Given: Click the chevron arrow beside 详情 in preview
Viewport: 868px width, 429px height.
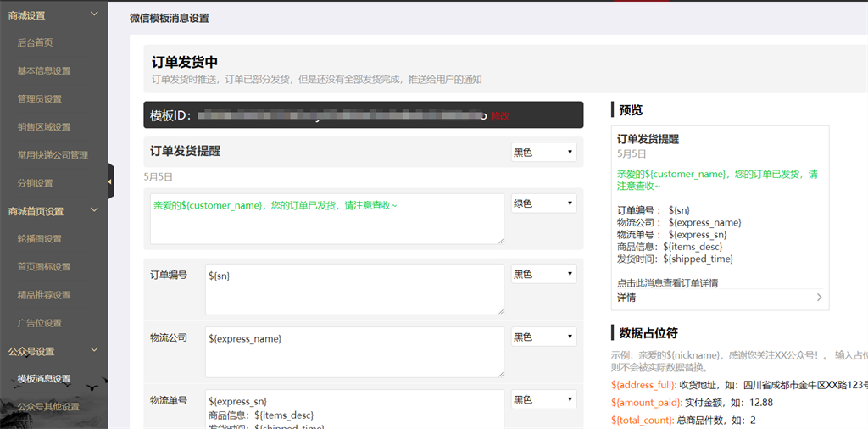Looking at the screenshot, I should (x=819, y=298).
